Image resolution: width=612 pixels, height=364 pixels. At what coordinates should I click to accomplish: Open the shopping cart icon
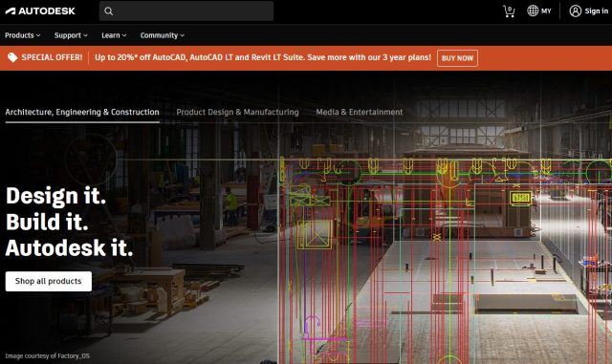(509, 11)
